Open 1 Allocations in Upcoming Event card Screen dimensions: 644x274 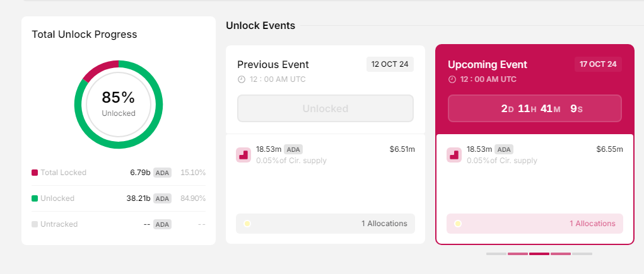pos(535,224)
